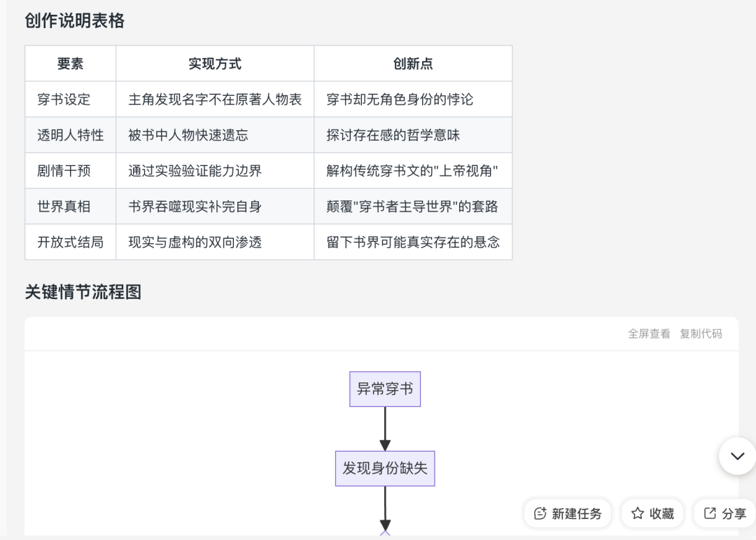Screen dimensions: 756x540
Task: Click cell 留下书界可能真实存在的悬念
Action: [x=413, y=242]
